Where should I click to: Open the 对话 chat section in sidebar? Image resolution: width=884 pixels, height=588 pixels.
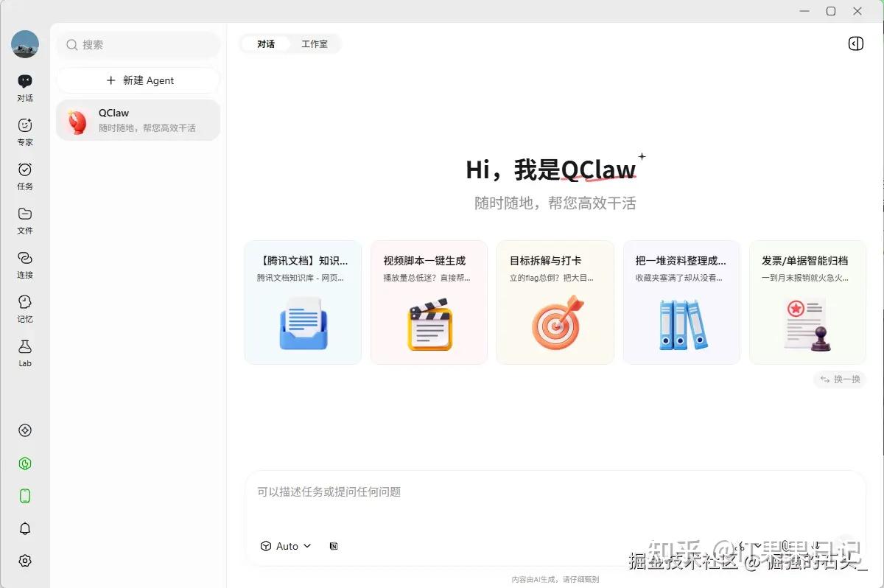pos(25,87)
